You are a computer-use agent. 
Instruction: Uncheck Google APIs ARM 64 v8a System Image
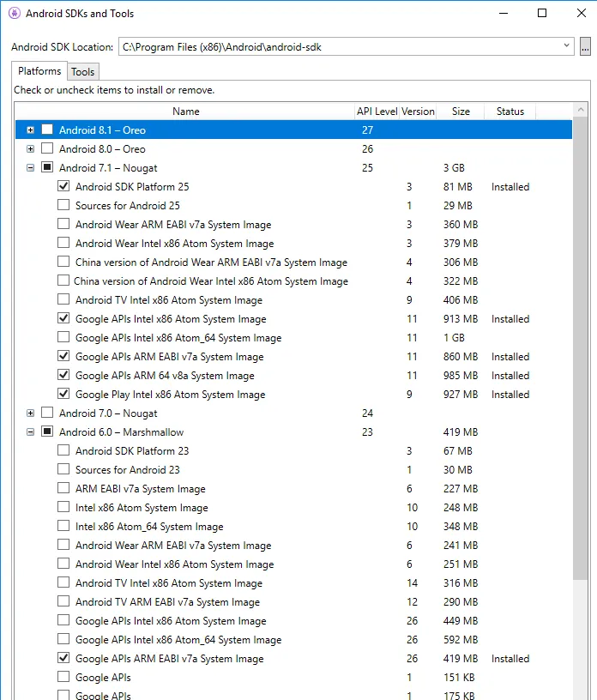(63, 375)
